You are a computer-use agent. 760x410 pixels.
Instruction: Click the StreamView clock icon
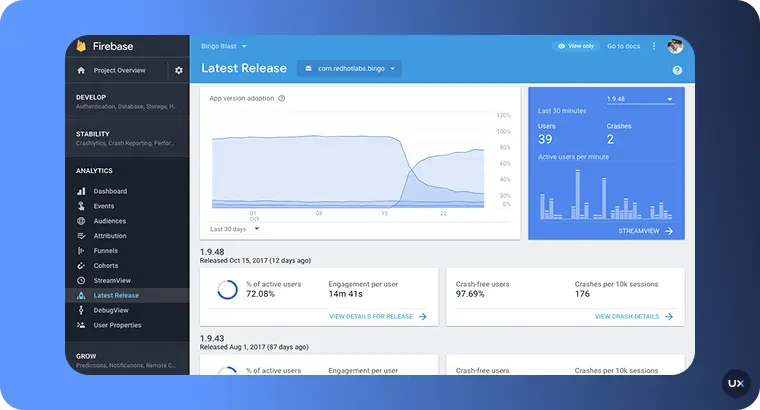(81, 281)
